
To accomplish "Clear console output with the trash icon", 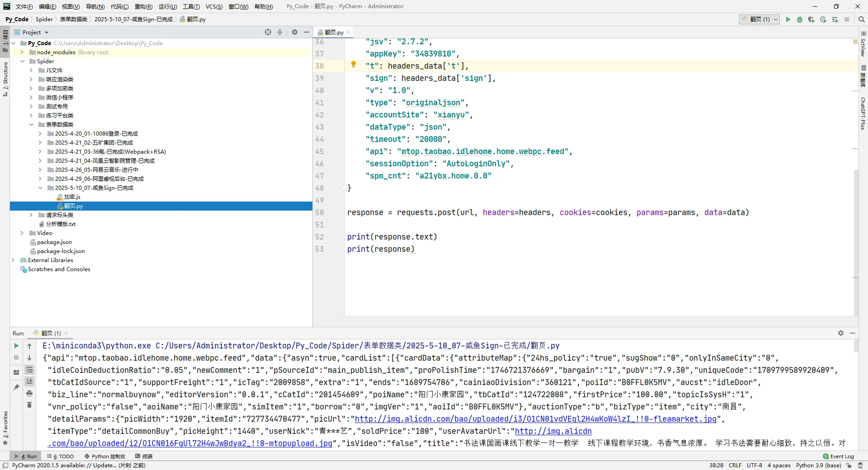I will tap(29, 405).
